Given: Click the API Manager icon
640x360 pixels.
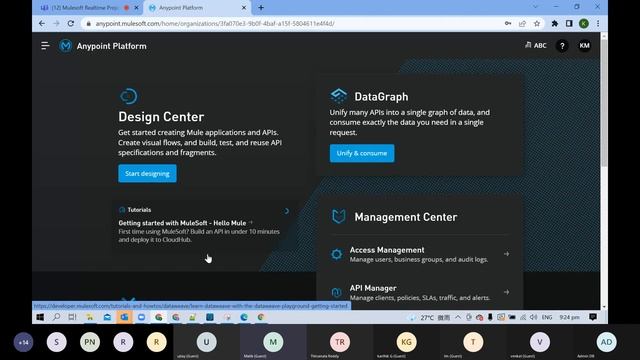Looking at the screenshot, I should point(336,292).
